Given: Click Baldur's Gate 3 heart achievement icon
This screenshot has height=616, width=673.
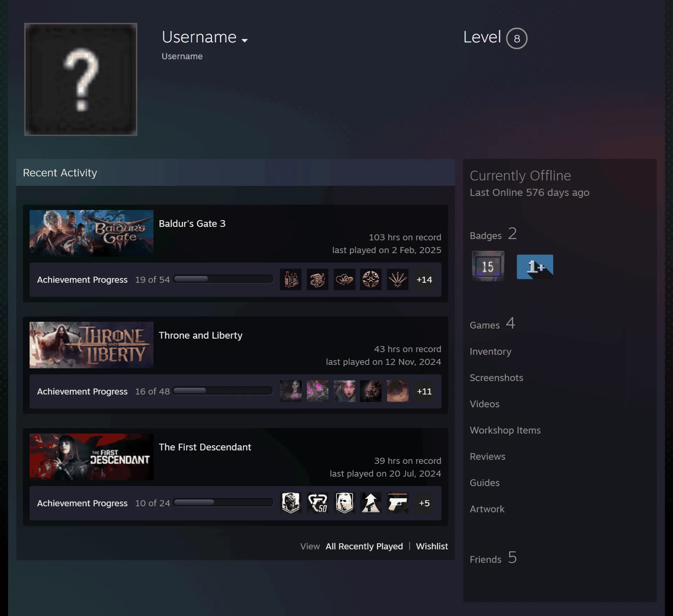Looking at the screenshot, I should [344, 279].
